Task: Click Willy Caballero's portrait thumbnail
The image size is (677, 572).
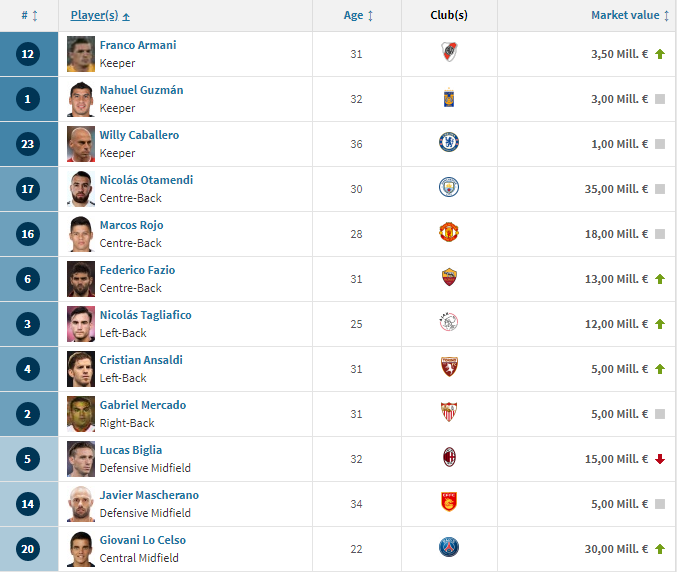Action: pos(81,144)
